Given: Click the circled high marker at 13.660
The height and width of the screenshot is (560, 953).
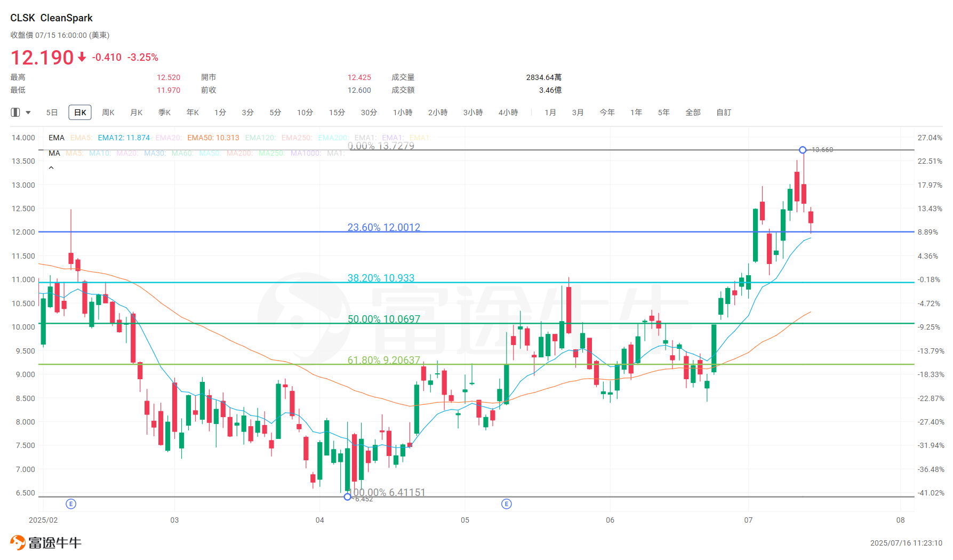Looking at the screenshot, I should click(x=803, y=150).
